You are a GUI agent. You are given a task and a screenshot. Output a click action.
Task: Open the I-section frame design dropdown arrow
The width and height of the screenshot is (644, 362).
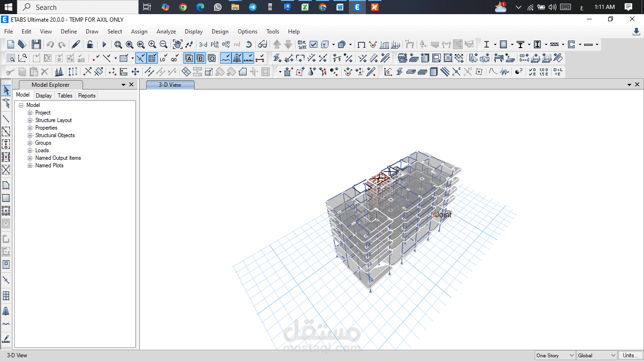[495, 44]
